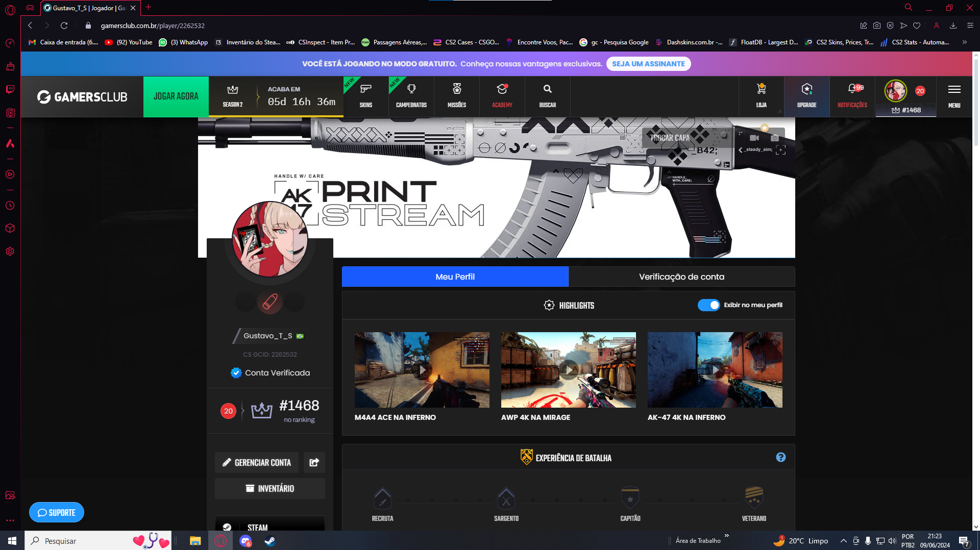Click the Season 2 crown icon
980x550 pixels.
click(x=233, y=90)
